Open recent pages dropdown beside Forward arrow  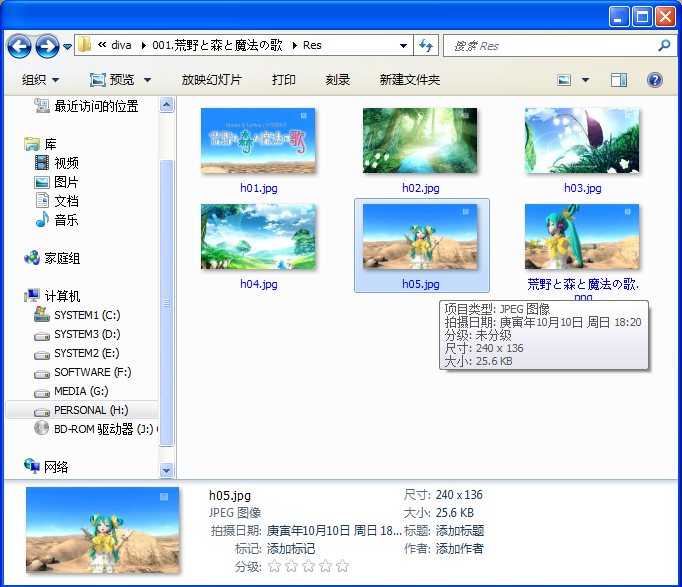(67, 46)
